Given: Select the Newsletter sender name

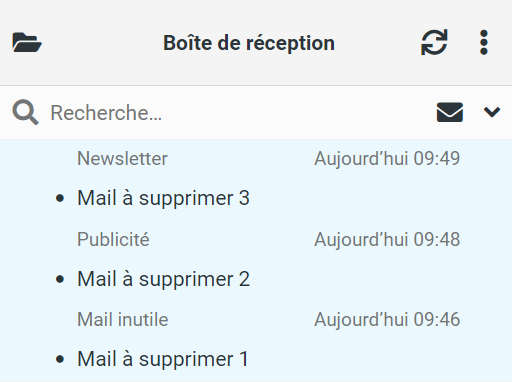Looking at the screenshot, I should click(x=122, y=158).
